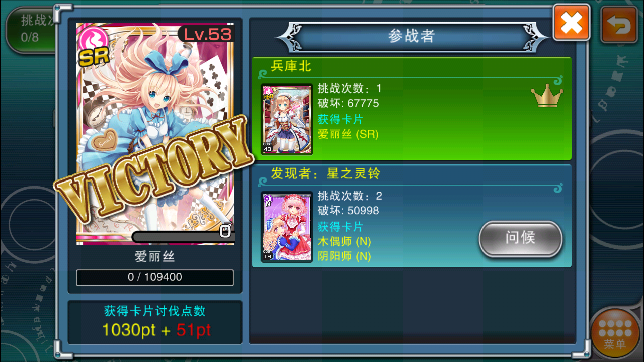Select the 兵庫北 participant row
644x362 pixels.
[412, 109]
